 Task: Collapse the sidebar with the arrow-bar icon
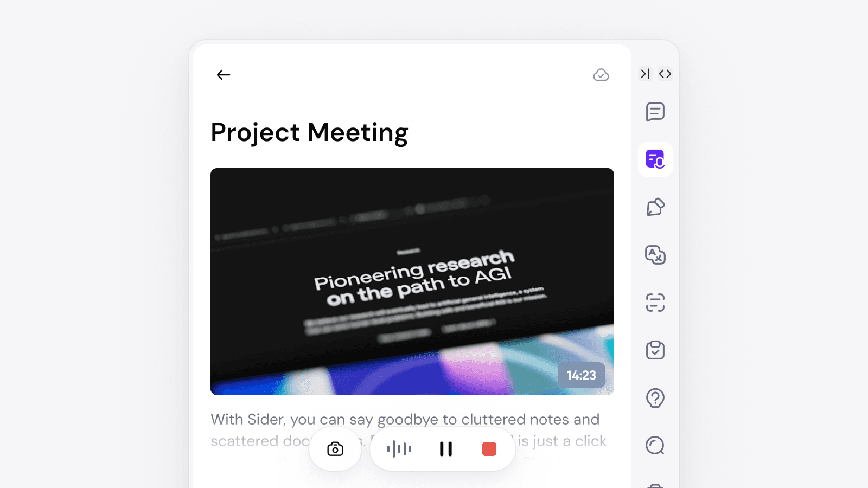645,74
